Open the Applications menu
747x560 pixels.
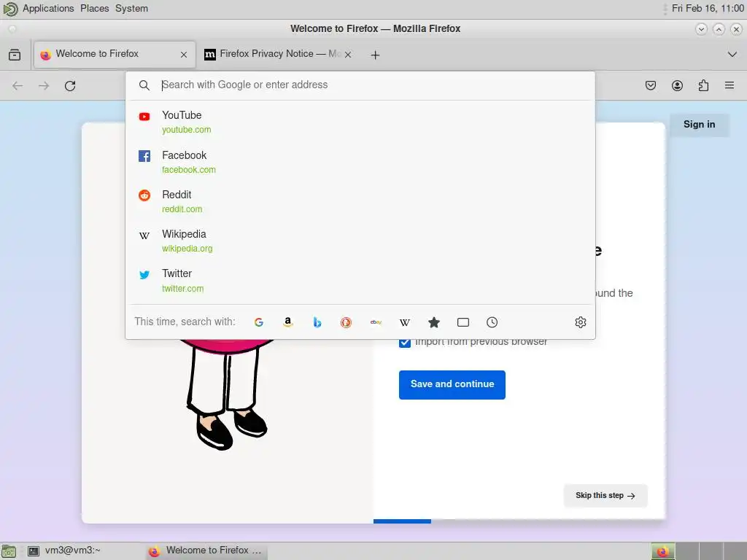coord(48,9)
